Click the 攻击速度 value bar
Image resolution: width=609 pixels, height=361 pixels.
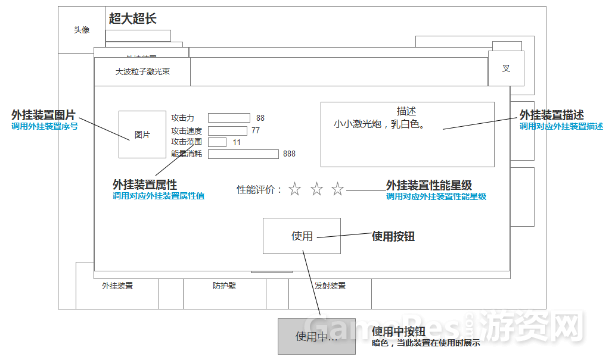click(x=228, y=131)
